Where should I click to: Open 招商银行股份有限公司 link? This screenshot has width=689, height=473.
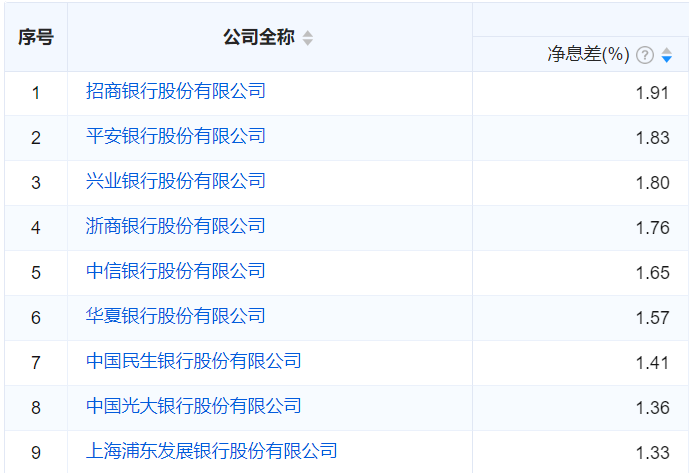click(x=175, y=91)
